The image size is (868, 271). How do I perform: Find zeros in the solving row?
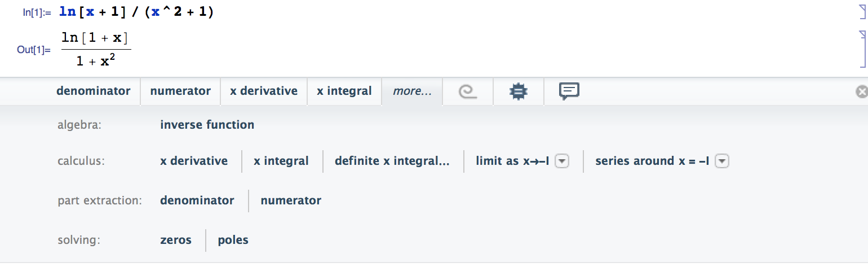pos(176,240)
